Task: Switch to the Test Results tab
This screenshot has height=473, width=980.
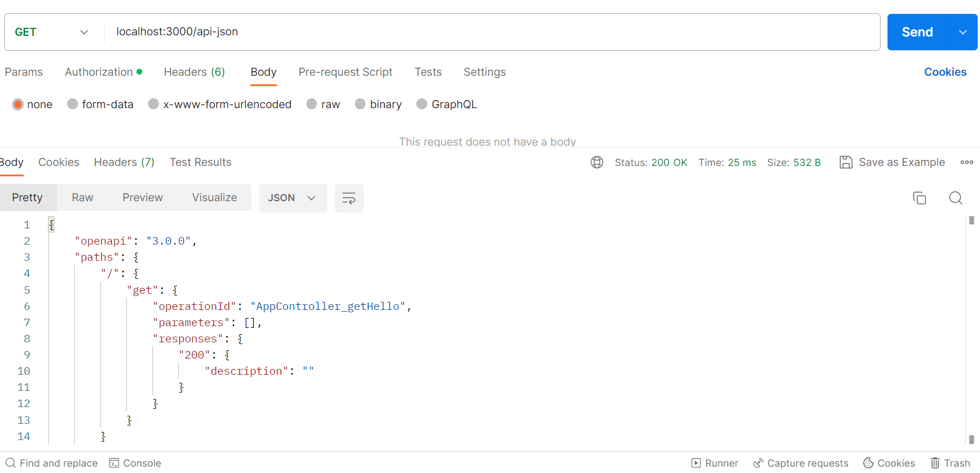Action: click(201, 162)
